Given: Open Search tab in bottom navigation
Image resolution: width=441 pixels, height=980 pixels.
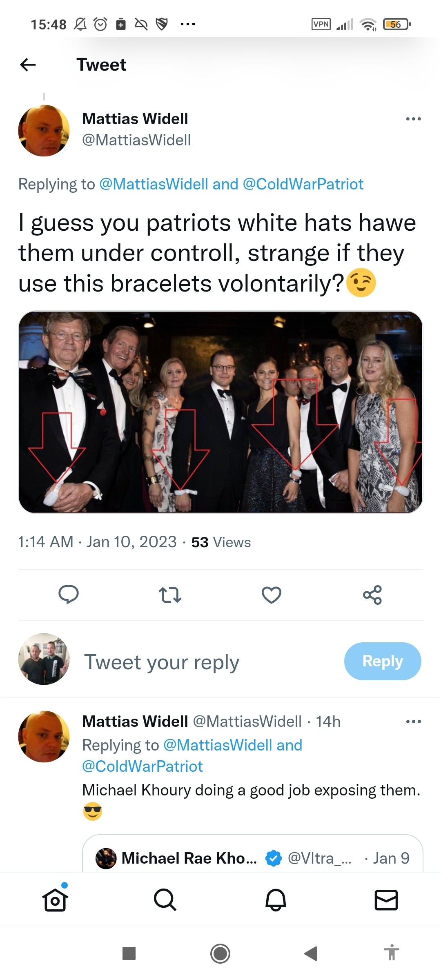Looking at the screenshot, I should point(165,900).
